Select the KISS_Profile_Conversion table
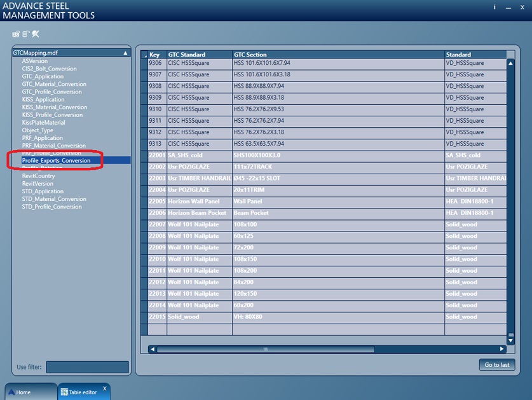 (52, 114)
